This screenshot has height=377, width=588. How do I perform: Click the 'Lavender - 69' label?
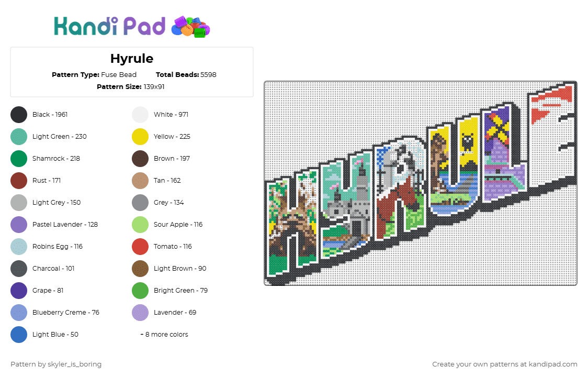point(175,313)
